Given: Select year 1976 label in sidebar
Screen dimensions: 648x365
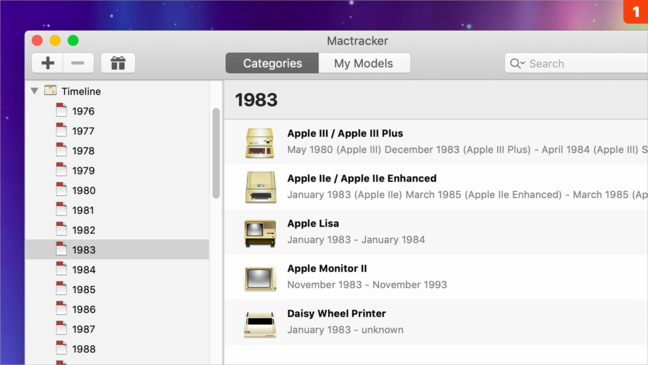Looking at the screenshot, I should [83, 111].
